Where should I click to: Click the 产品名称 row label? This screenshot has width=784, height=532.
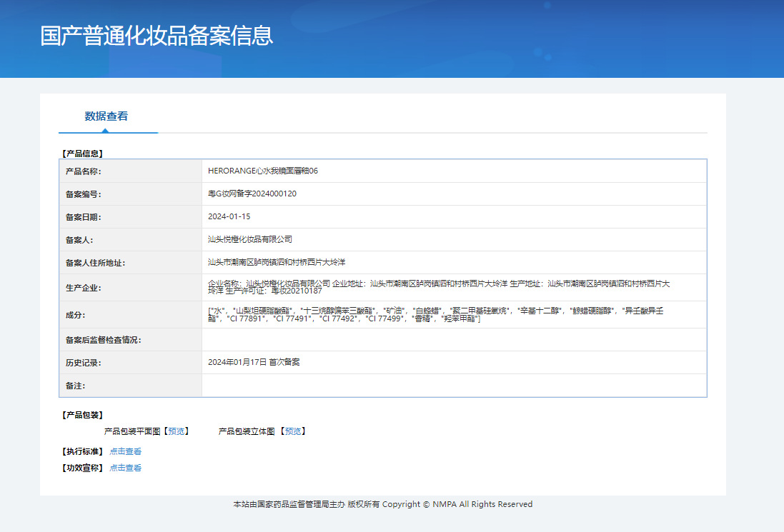(83, 171)
